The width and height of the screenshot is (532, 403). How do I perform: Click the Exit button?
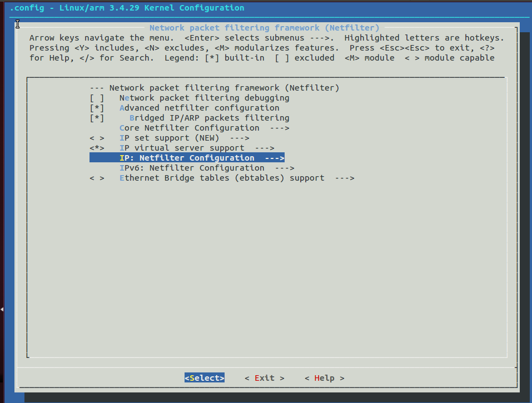pyautogui.click(x=265, y=378)
